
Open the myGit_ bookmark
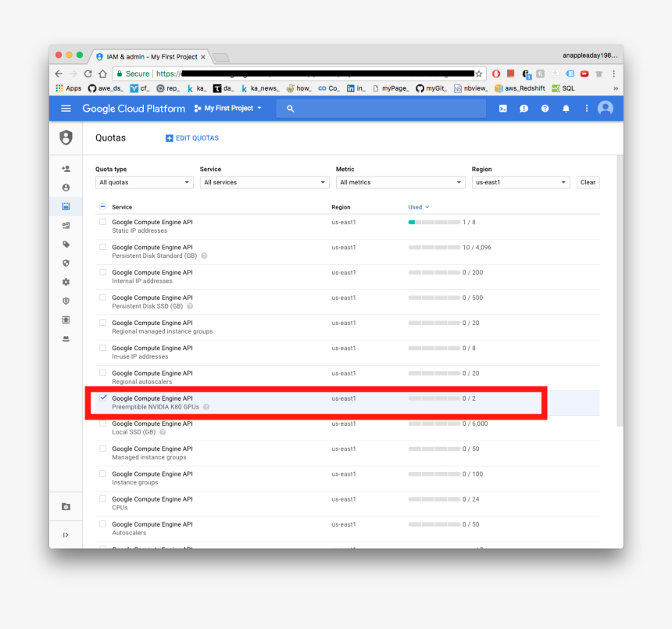pyautogui.click(x=431, y=88)
